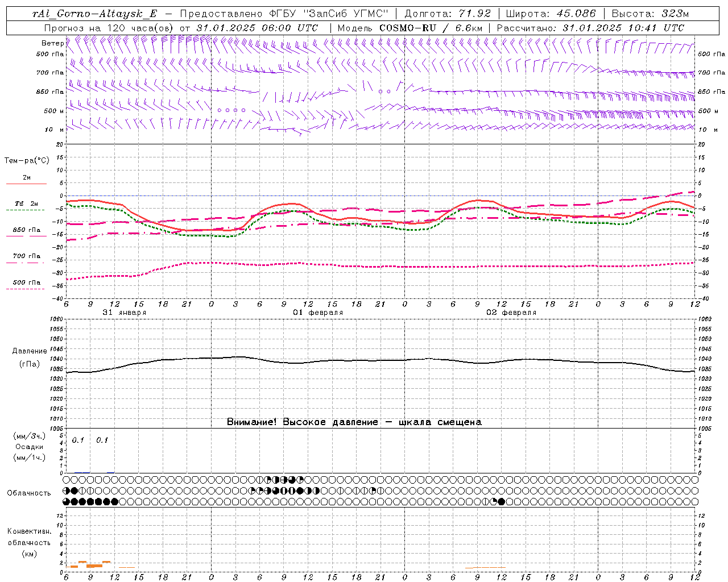Click the 02 февраля date label
This screenshot has width=728, height=582.
(x=511, y=313)
